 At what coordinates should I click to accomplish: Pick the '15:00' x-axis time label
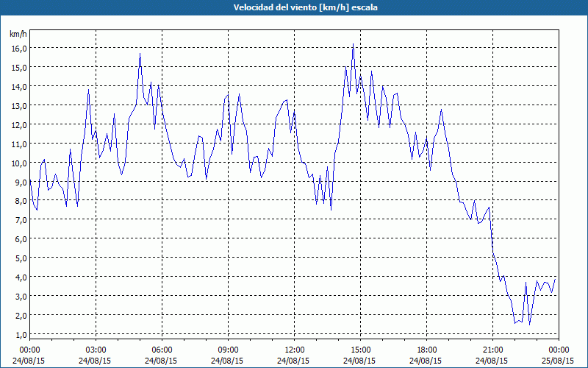360,350
